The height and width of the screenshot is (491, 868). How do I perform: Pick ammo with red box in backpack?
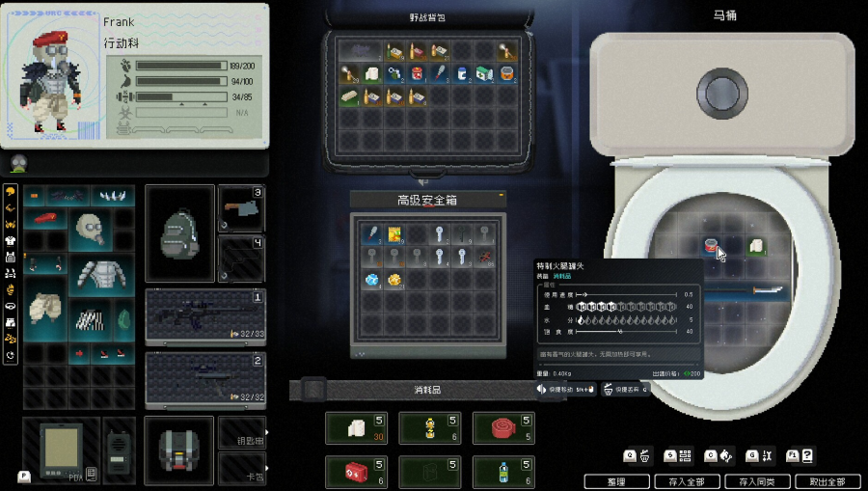click(x=417, y=51)
